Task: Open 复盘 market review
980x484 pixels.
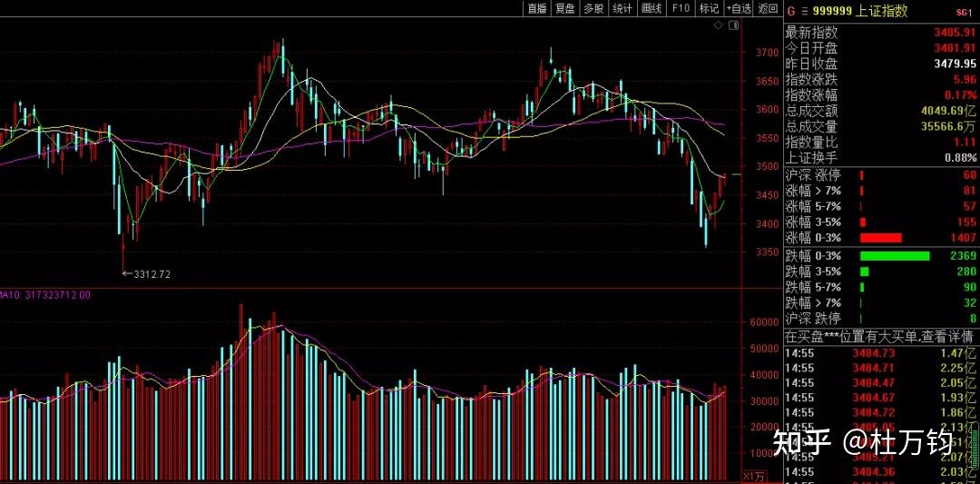Action: 565,8
